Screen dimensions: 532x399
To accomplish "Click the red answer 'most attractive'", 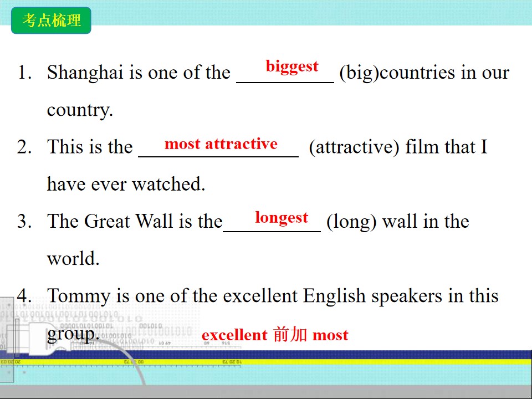I will (x=221, y=144).
